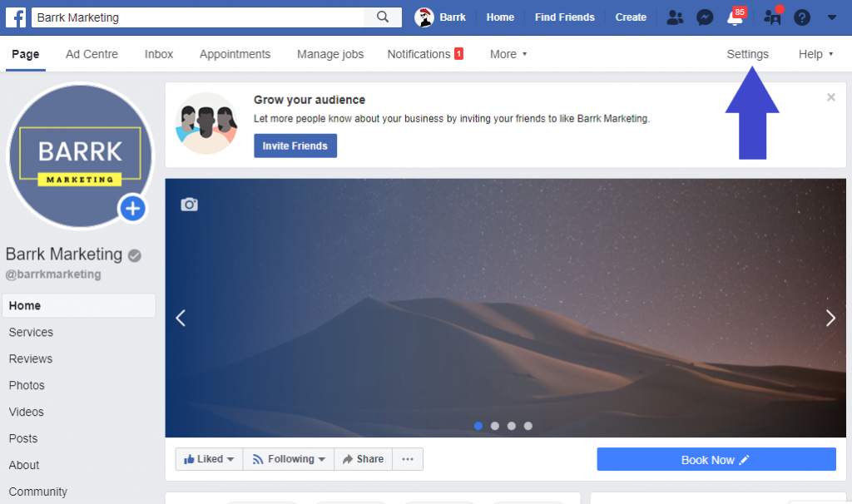Open the Settings tab
Viewport: 852px width, 504px height.
[x=747, y=54]
